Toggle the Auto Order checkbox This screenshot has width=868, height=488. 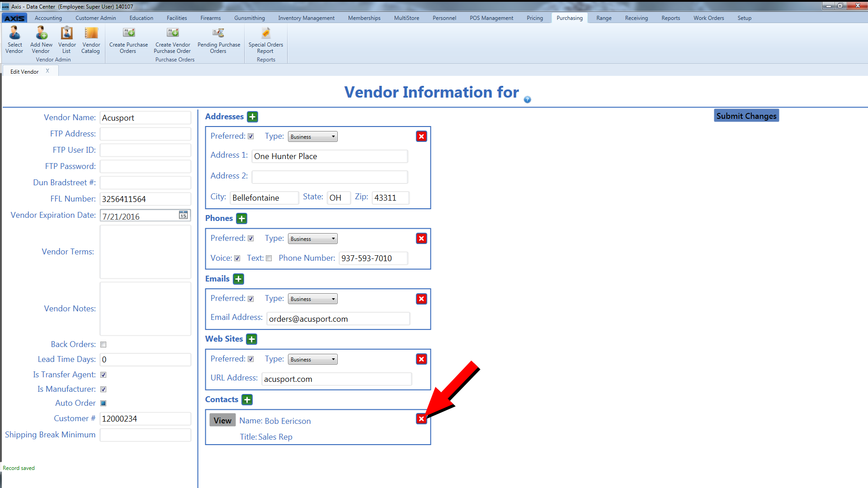(103, 404)
